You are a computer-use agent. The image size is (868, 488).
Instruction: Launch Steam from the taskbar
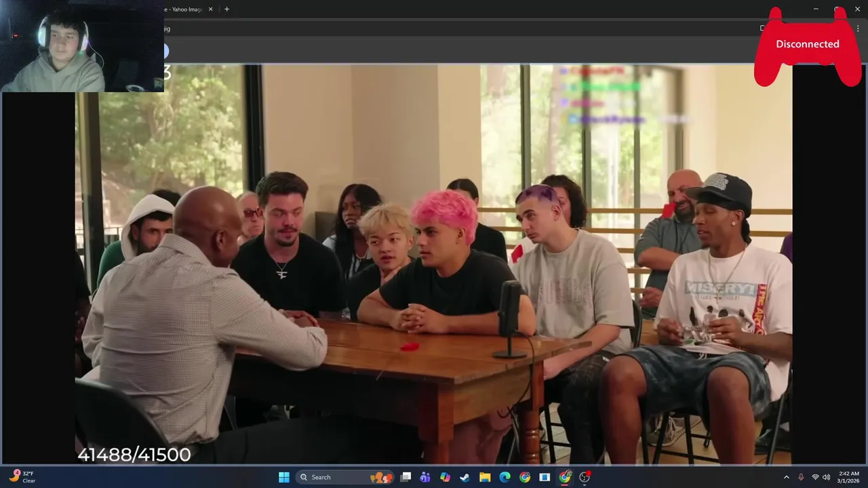pyautogui.click(x=465, y=477)
